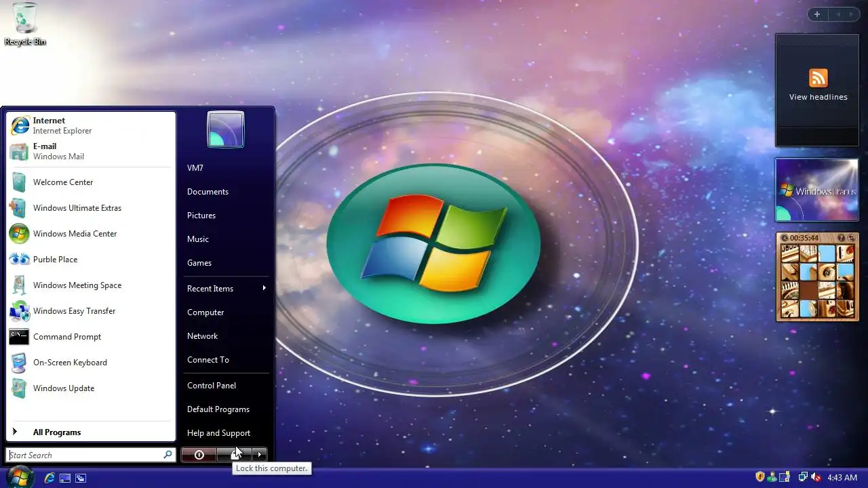Click the clock showing 4:43 AM
868x488 pixels.
[842, 478]
